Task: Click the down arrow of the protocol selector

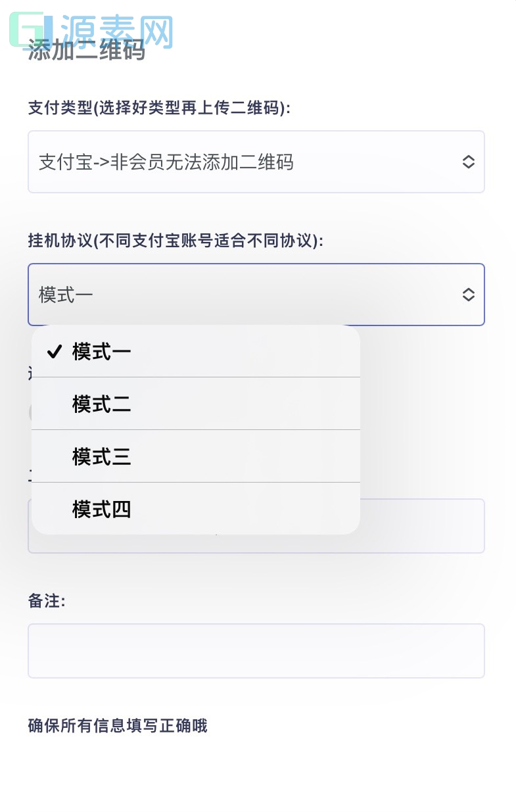Action: (x=469, y=299)
